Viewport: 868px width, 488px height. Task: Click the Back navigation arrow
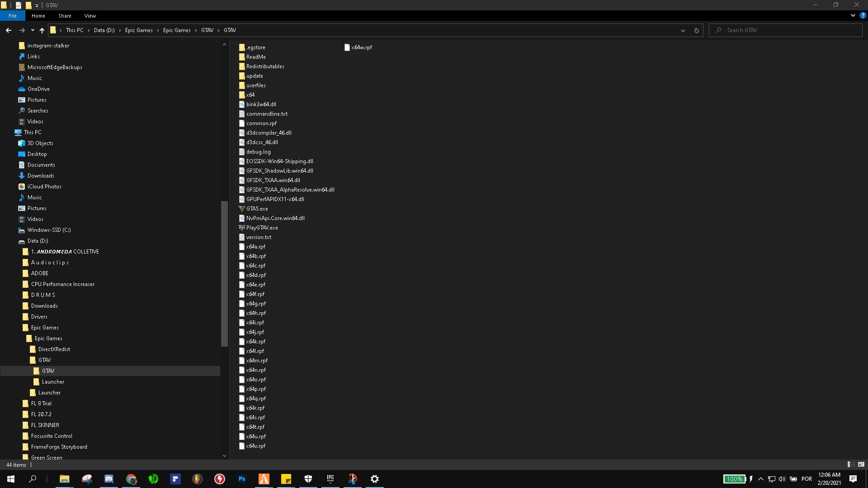tap(9, 30)
